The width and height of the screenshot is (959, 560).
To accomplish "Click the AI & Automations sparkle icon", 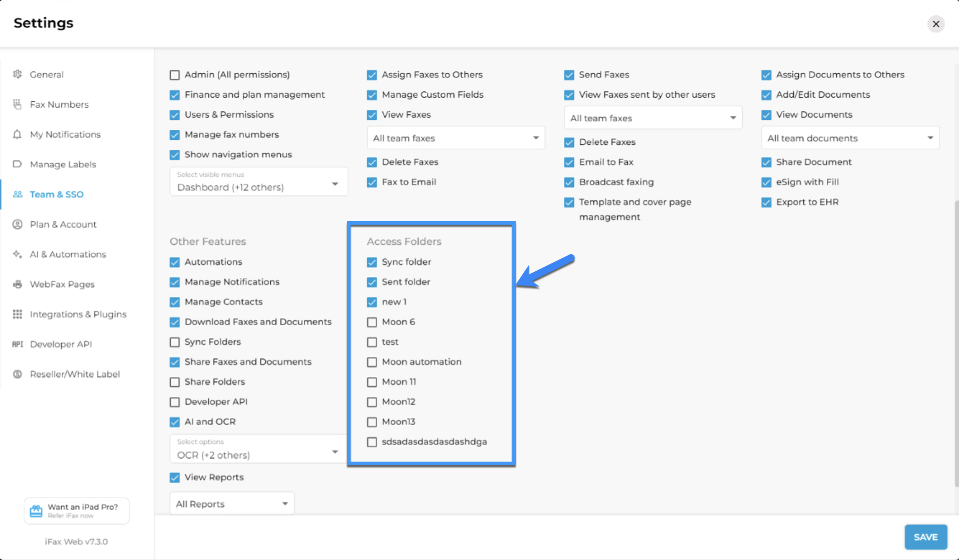I will (17, 254).
